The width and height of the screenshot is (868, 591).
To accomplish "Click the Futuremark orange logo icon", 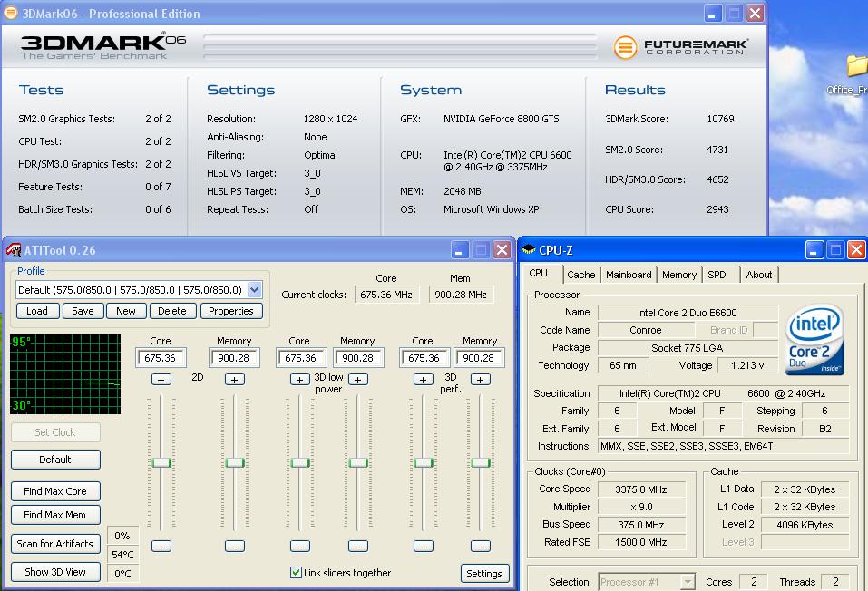I will (x=625, y=47).
